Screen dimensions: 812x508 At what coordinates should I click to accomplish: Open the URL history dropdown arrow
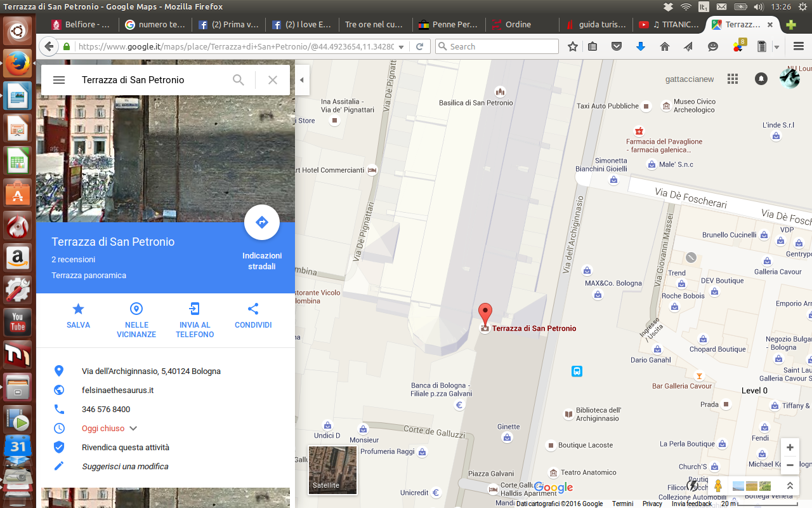pyautogui.click(x=402, y=47)
